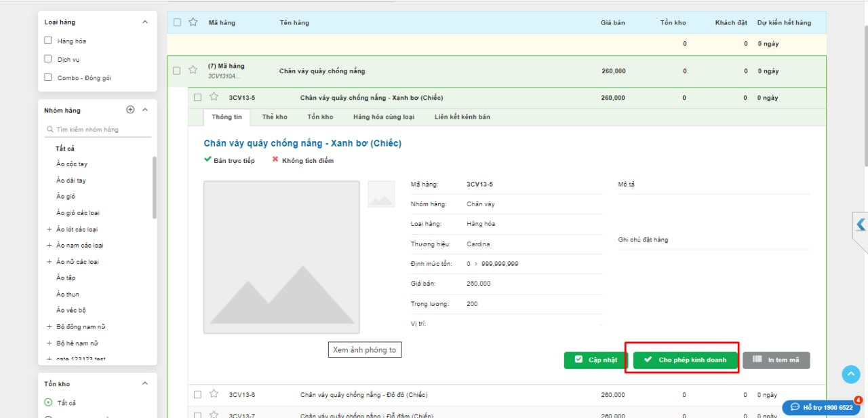Expand the Áo lót các loại group
The width and height of the screenshot is (868, 418).
49,229
